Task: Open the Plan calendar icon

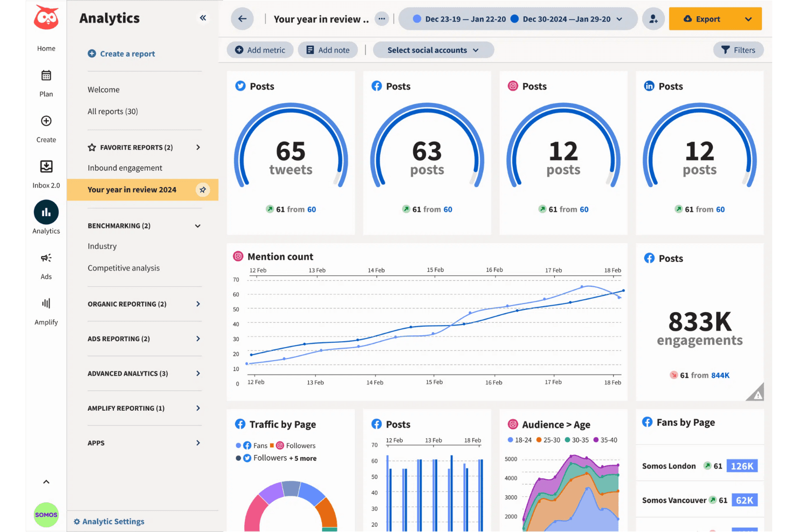Action: pyautogui.click(x=46, y=75)
